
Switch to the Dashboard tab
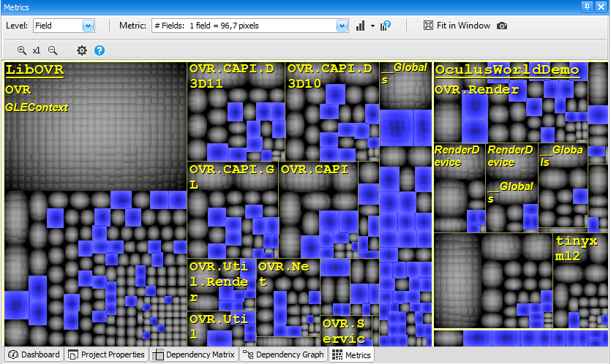(x=34, y=354)
